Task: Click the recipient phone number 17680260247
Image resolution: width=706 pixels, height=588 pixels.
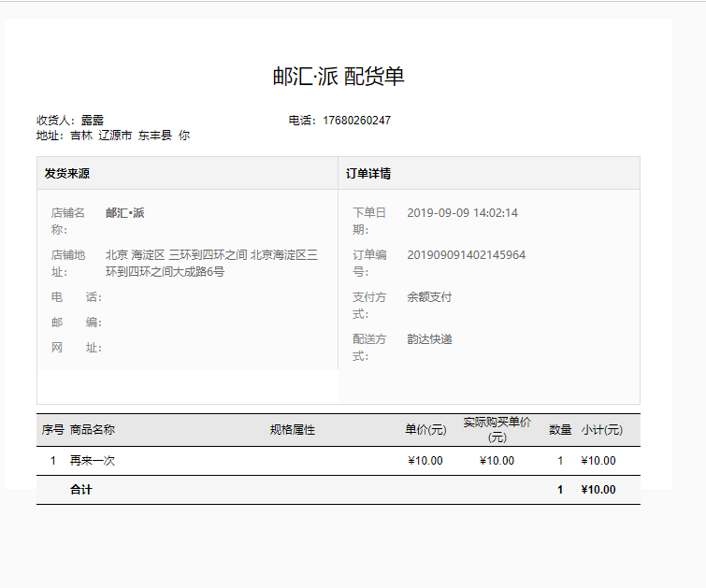Action: click(x=356, y=121)
